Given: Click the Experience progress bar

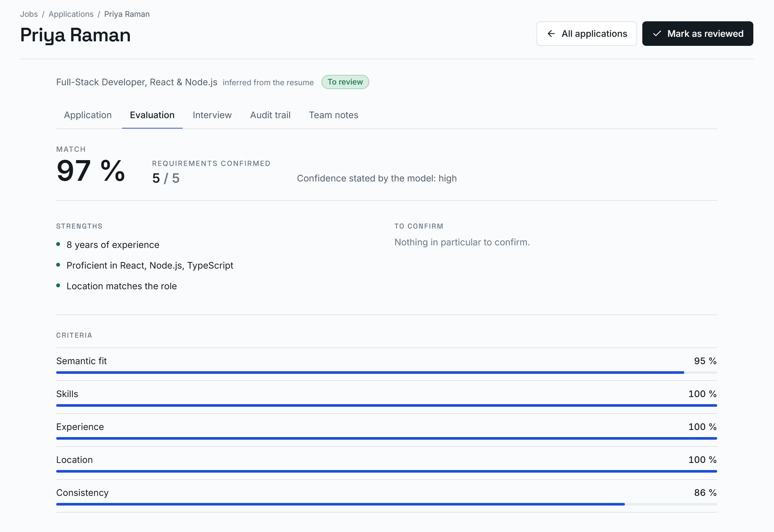Looking at the screenshot, I should click(x=386, y=439).
